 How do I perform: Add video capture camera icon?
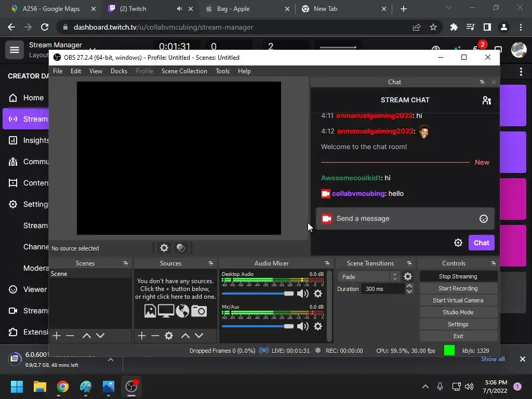[199, 311]
